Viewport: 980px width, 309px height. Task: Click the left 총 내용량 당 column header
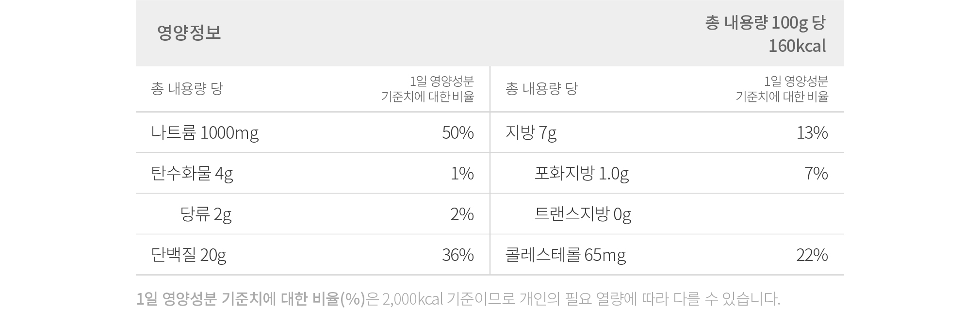pos(187,89)
